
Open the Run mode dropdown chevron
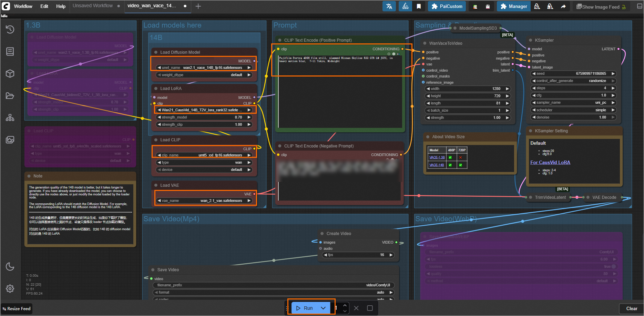click(x=323, y=308)
